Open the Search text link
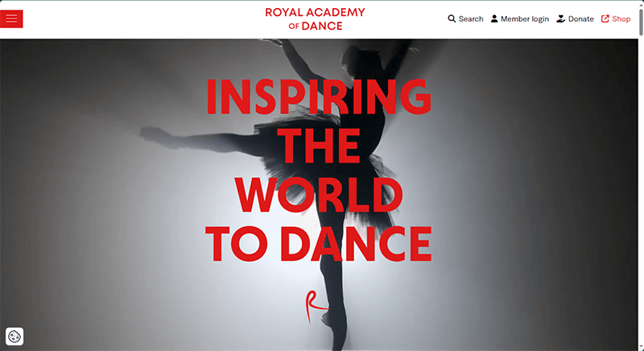This screenshot has height=351, width=644. coord(471,19)
